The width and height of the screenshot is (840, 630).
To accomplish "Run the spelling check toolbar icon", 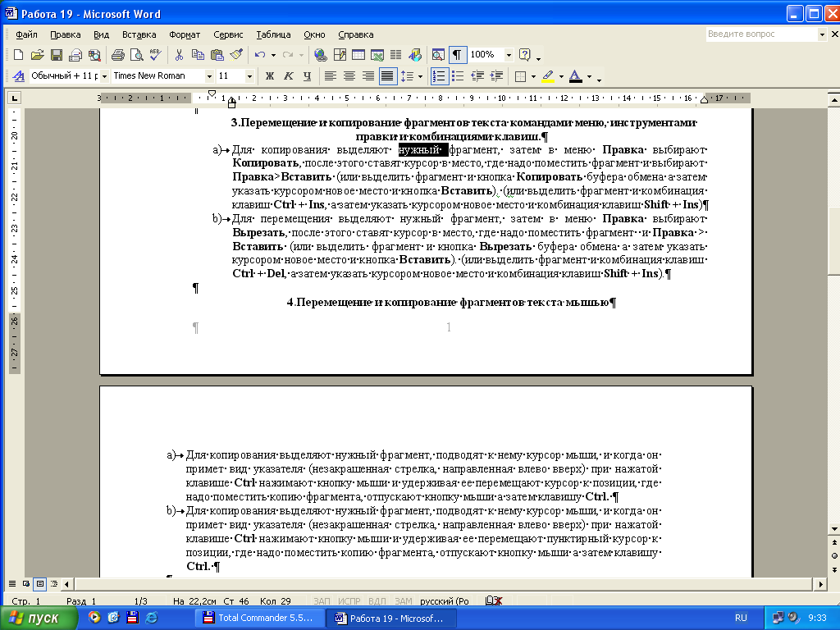I will click(x=155, y=55).
